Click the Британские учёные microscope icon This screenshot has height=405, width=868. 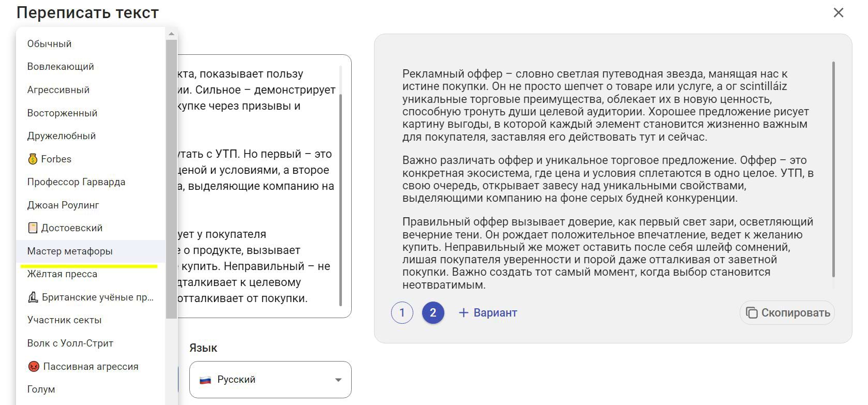click(33, 297)
